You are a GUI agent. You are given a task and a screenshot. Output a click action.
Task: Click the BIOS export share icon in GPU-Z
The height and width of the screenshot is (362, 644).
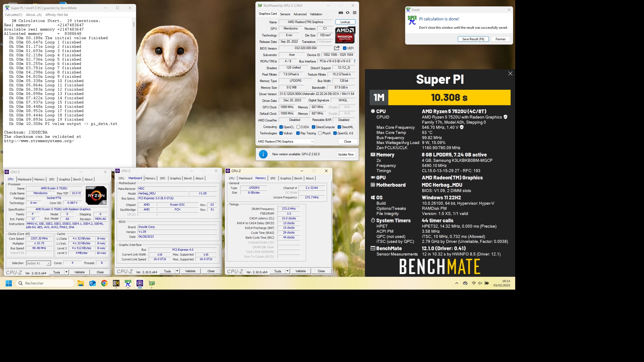tap(337, 48)
